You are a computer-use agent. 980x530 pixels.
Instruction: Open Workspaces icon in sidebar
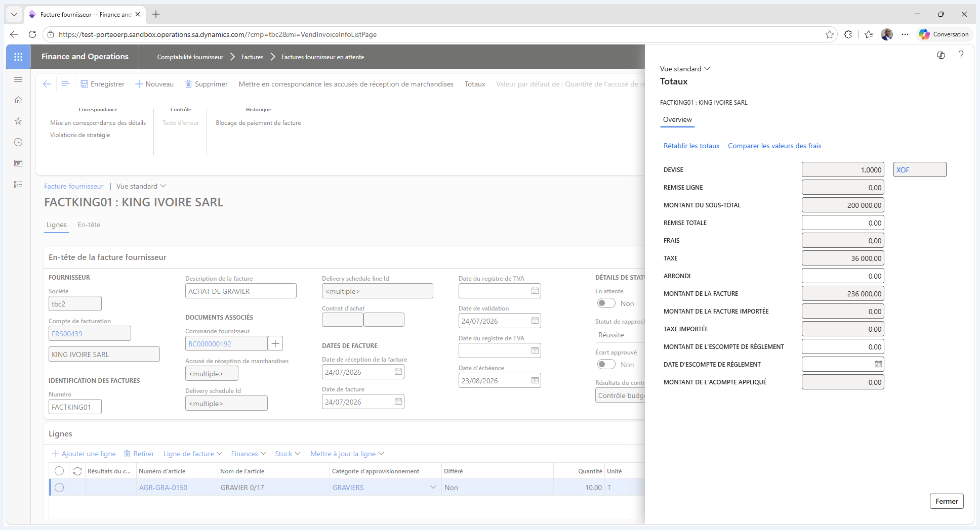coord(18,163)
